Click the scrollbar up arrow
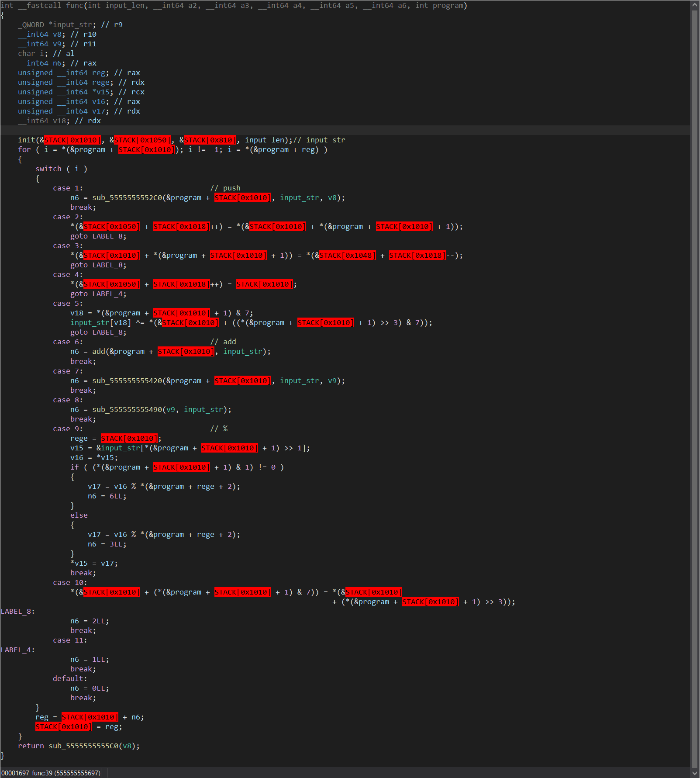Screen dimensions: 700x778 pos(695,5)
